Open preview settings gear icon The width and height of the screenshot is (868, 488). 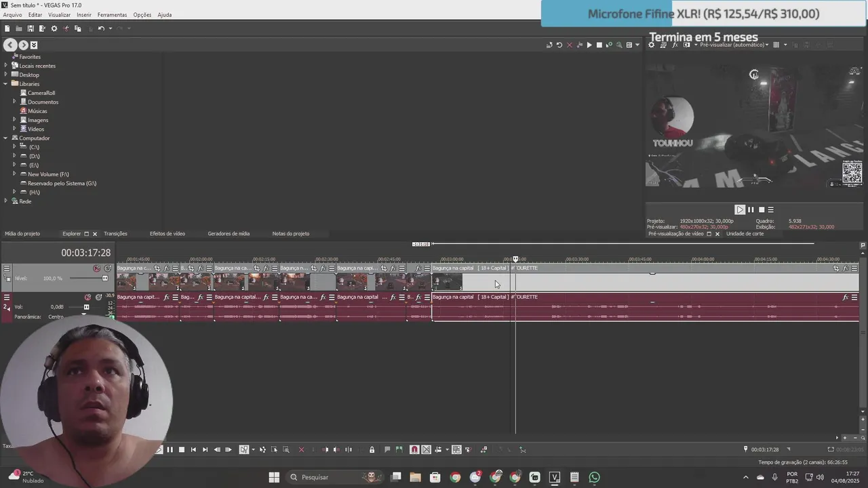(x=652, y=45)
